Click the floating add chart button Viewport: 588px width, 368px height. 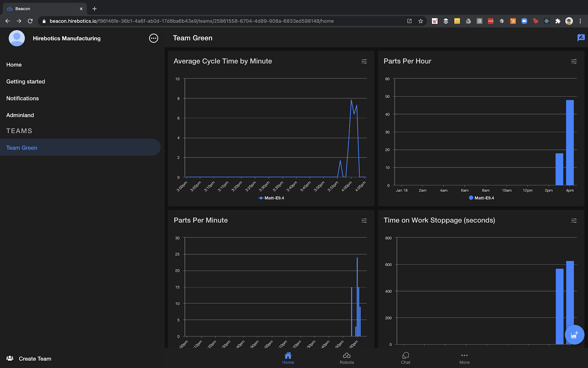point(574,335)
